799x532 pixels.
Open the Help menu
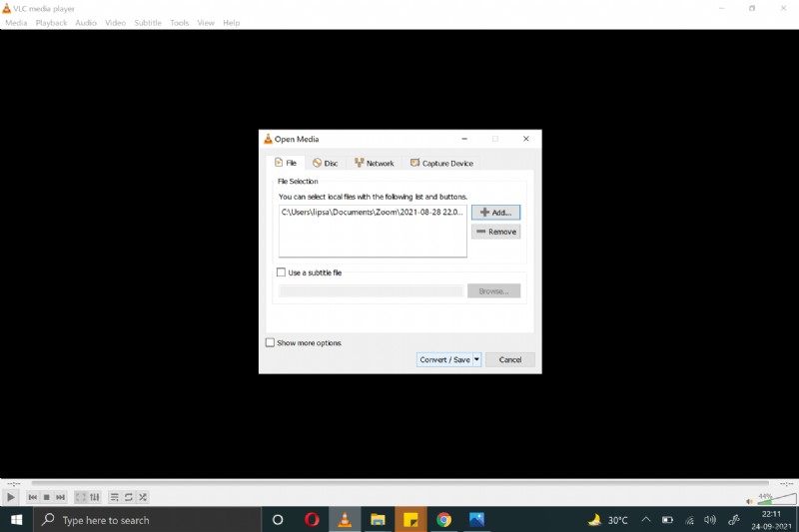[x=232, y=23]
